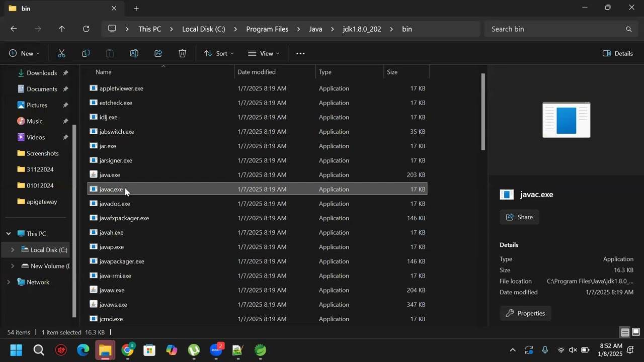Click the microphone icon in system tray
Viewport: 644px width, 362px height.
click(x=545, y=350)
